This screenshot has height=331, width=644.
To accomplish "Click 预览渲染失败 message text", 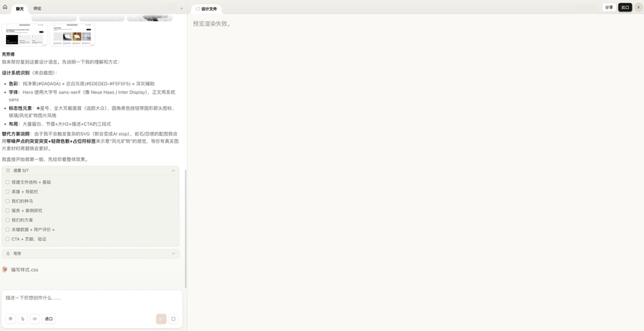I will [212, 24].
